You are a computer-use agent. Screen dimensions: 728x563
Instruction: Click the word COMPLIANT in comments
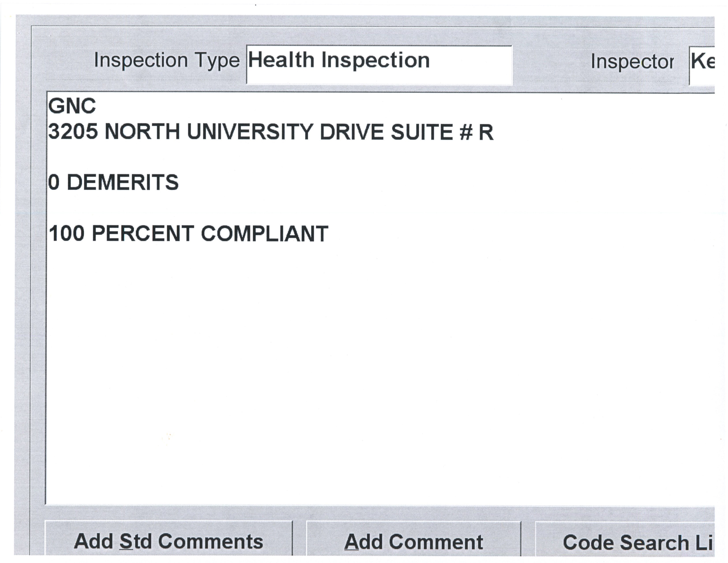[x=265, y=233]
